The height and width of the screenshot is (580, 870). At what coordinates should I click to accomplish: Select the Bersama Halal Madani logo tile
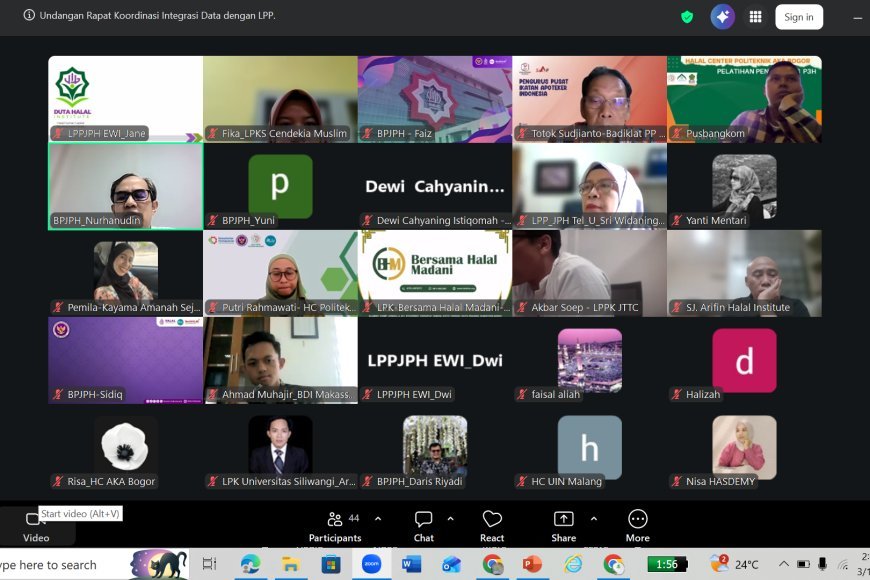[x=435, y=273]
